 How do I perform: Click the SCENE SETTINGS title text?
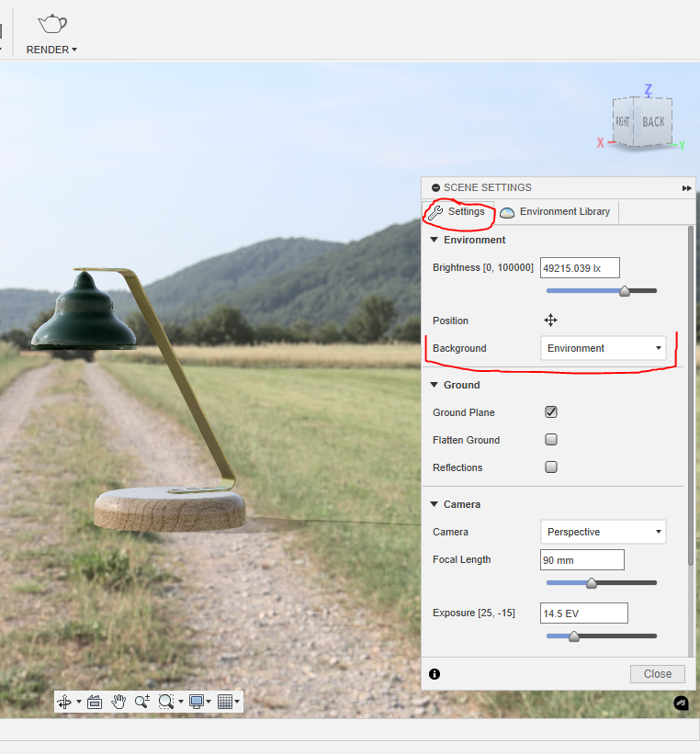coord(488,187)
